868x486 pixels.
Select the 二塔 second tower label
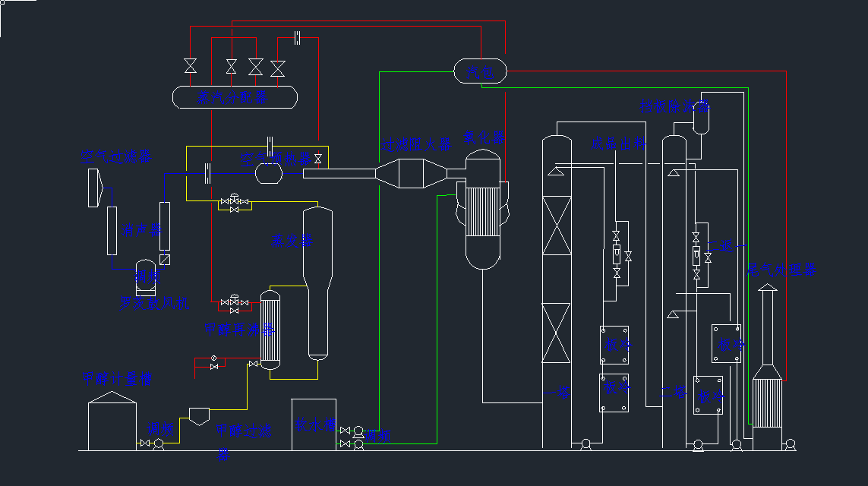pyautogui.click(x=674, y=392)
